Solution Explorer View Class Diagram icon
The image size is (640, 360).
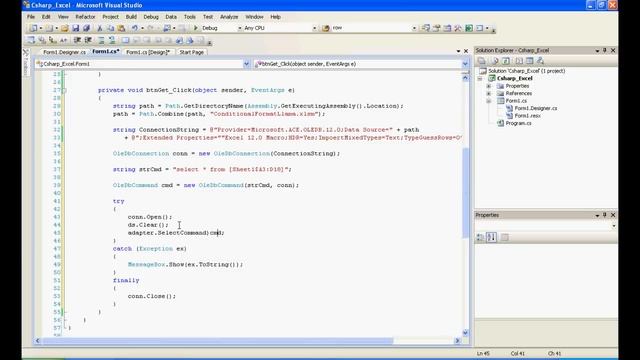click(x=540, y=61)
